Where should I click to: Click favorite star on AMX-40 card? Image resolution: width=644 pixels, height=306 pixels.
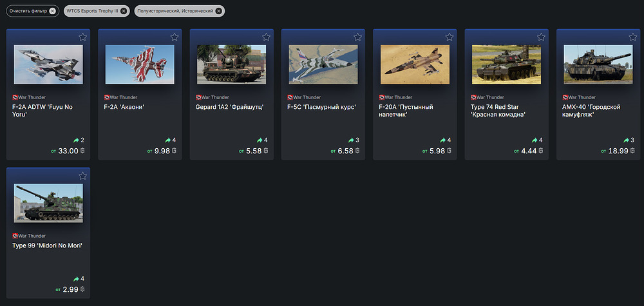click(x=632, y=37)
